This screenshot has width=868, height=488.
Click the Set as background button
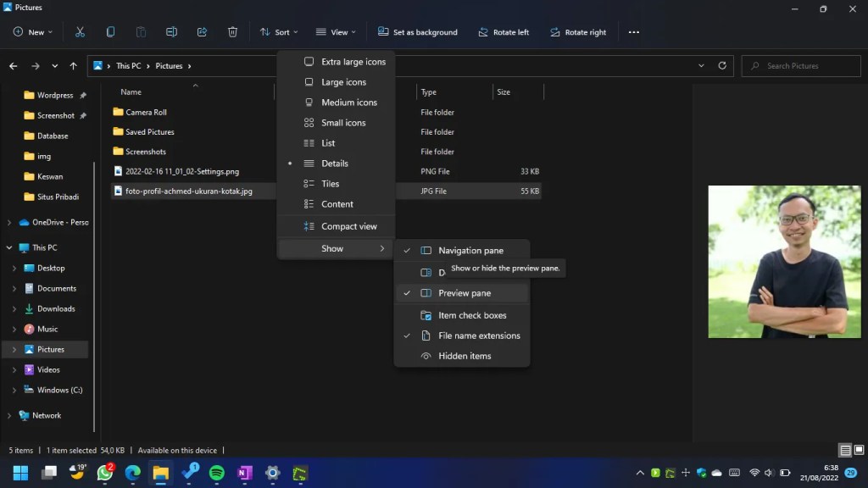[418, 31]
